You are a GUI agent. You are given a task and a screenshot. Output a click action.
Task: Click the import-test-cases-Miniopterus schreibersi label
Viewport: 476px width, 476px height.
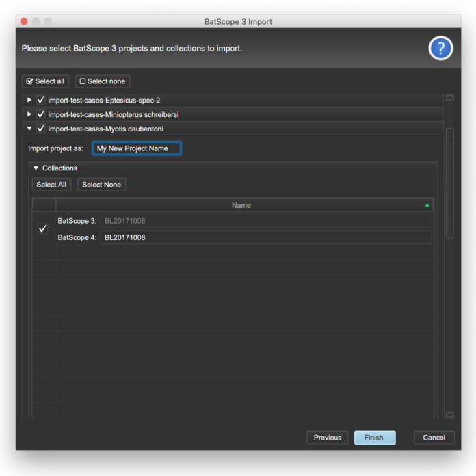pos(114,114)
